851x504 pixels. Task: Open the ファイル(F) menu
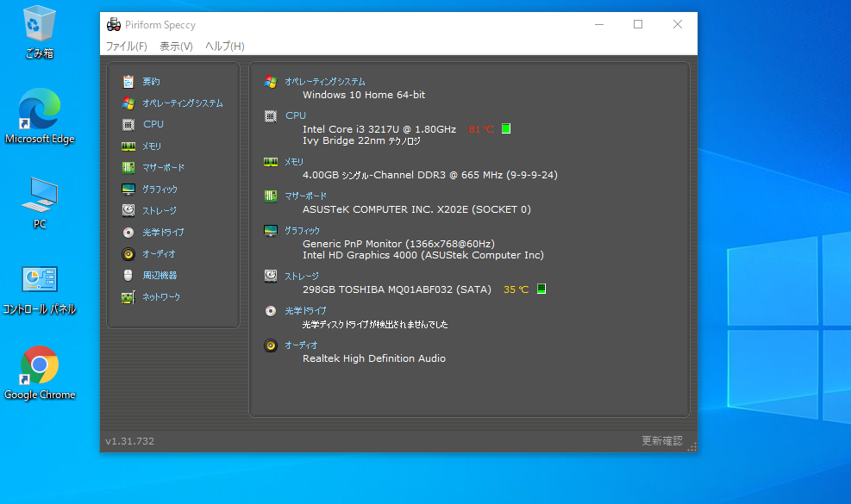[x=127, y=47]
